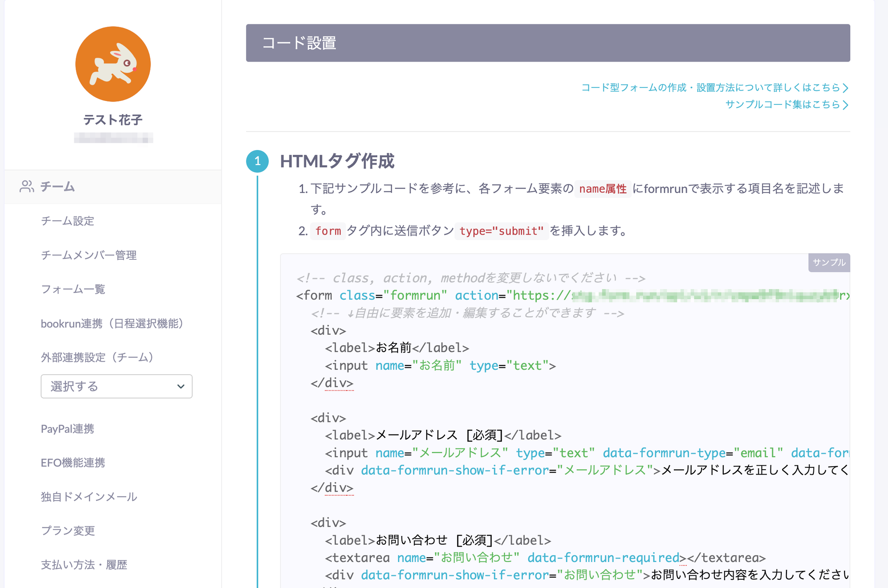Click the dropdown chevron arrow for 外部連携設定
The image size is (888, 588).
pyautogui.click(x=181, y=386)
